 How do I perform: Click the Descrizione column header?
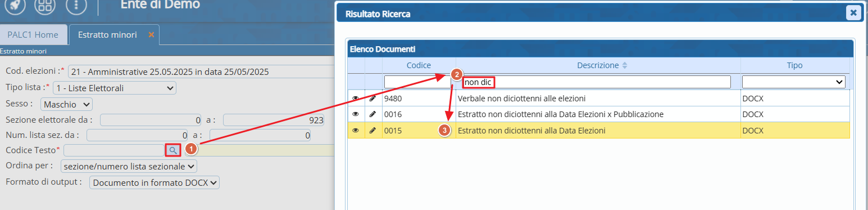(x=598, y=65)
